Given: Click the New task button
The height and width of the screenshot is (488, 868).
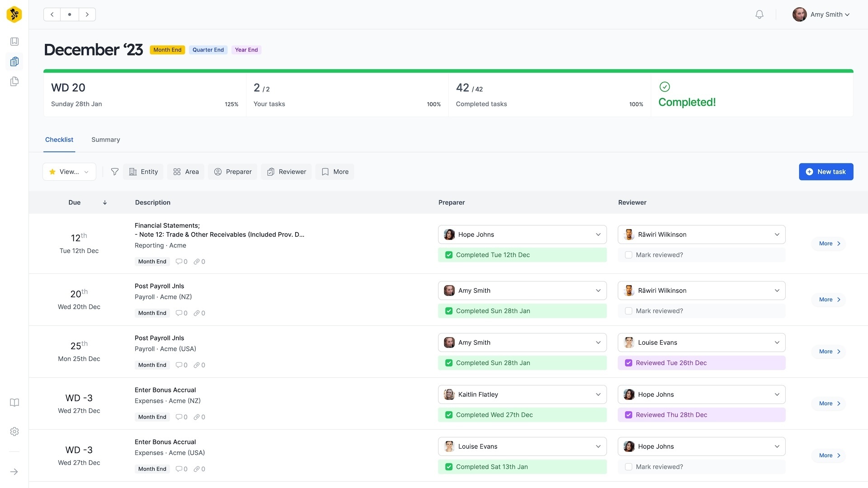Looking at the screenshot, I should point(826,172).
